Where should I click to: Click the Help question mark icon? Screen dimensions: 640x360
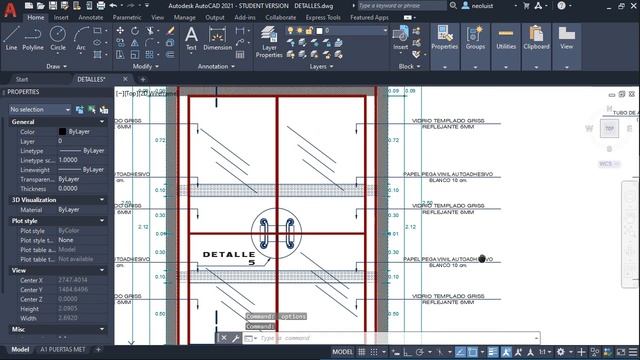point(562,6)
